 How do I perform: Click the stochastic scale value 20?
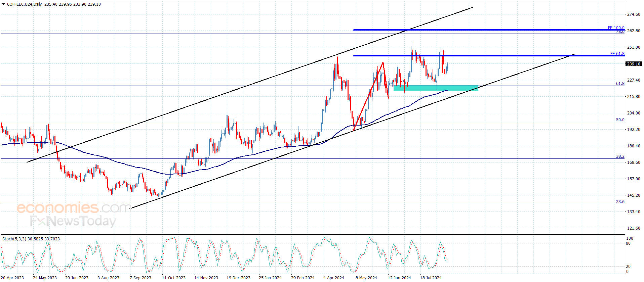(628, 267)
